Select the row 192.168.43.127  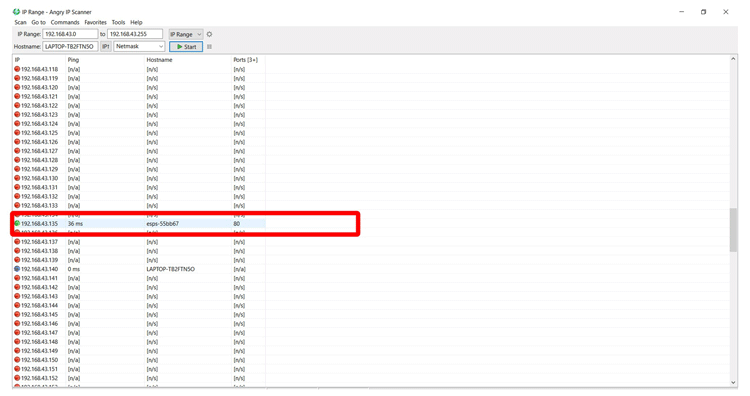click(139, 151)
